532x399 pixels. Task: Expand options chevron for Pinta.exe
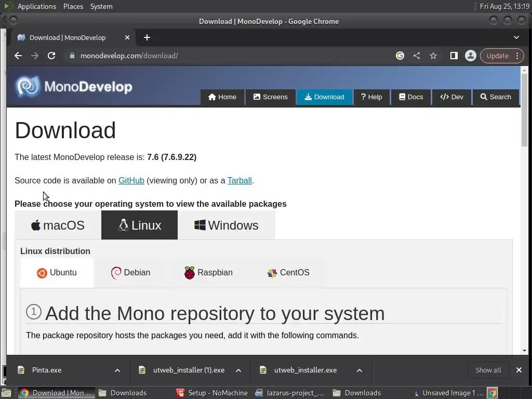117,370
